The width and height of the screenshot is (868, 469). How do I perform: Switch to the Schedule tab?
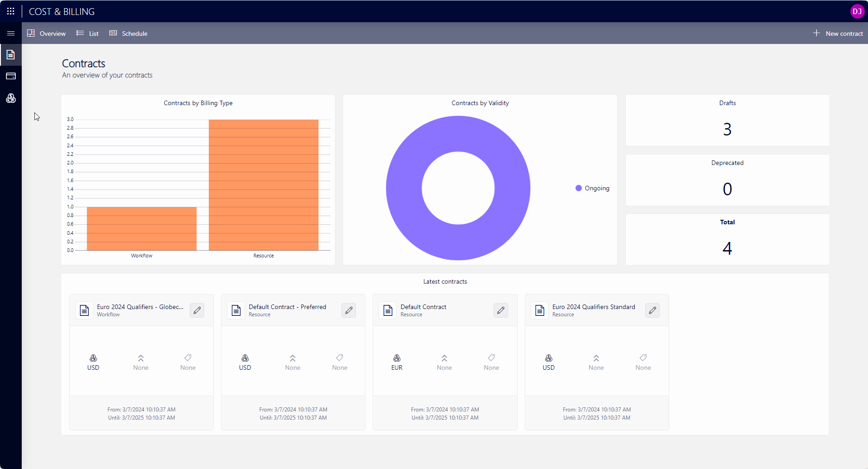click(x=129, y=34)
